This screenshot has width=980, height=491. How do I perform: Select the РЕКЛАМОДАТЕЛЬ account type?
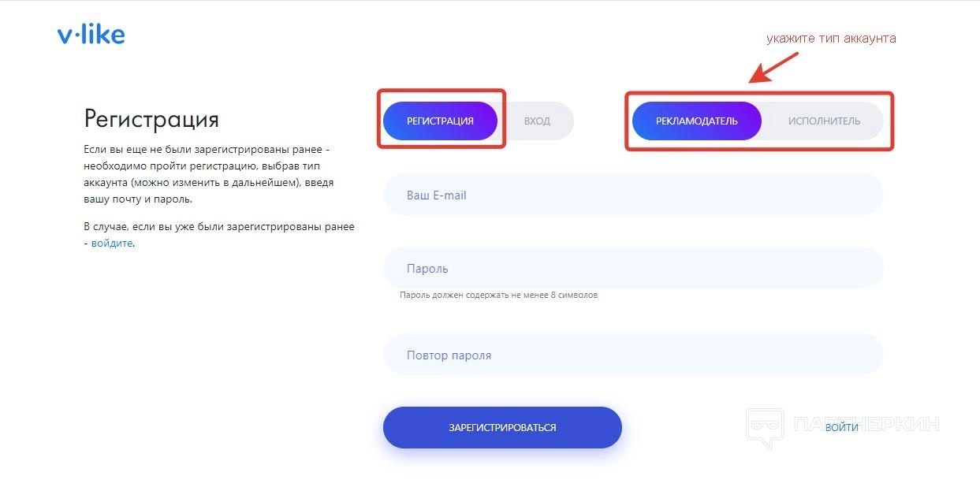(x=696, y=121)
